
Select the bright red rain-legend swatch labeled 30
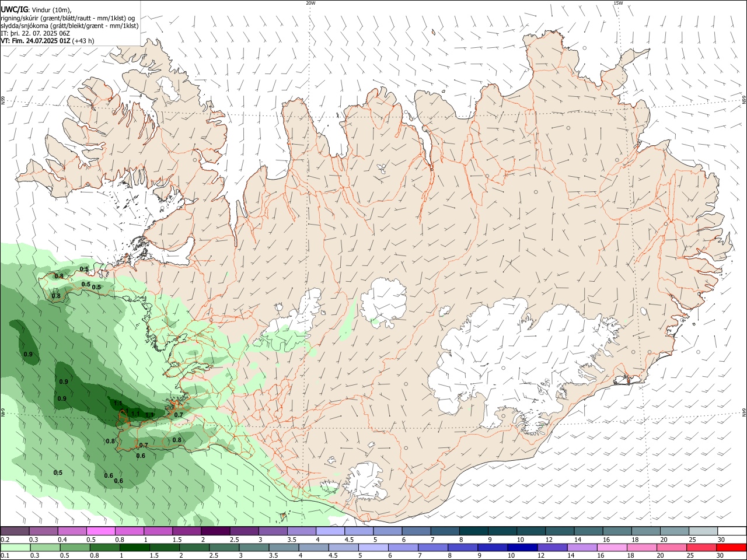point(731,548)
